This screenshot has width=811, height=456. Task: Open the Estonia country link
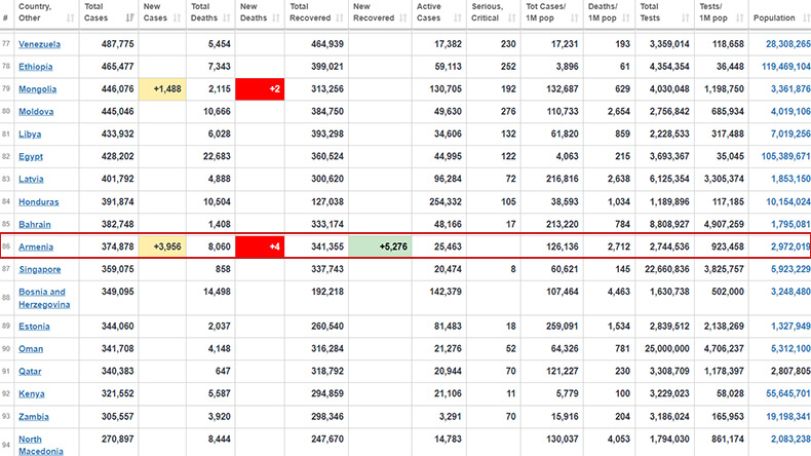click(34, 326)
